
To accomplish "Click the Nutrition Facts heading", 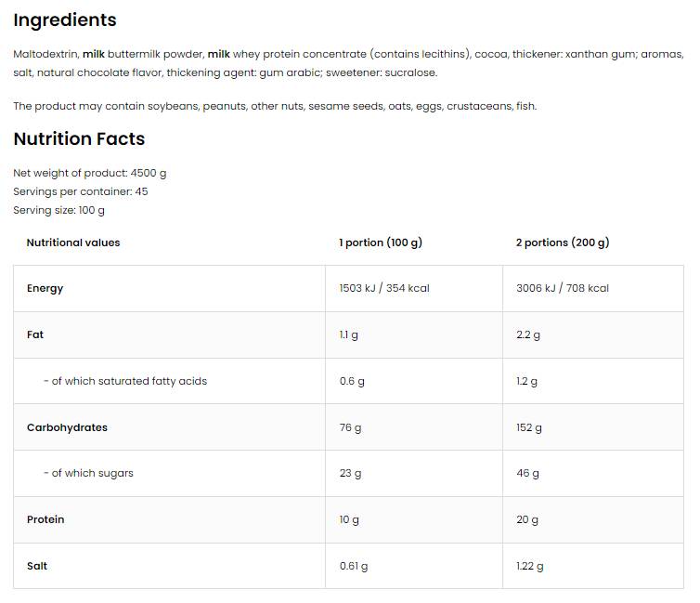I will (x=79, y=139).
